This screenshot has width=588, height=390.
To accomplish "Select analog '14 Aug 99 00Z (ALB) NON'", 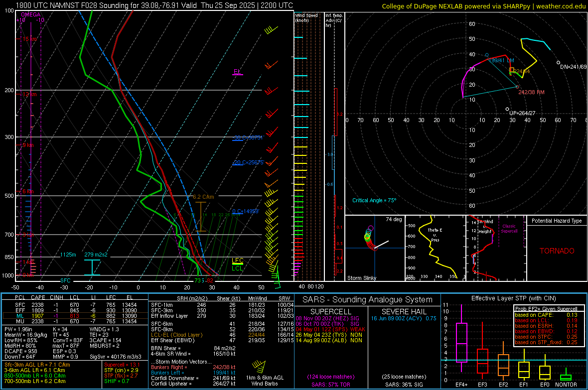I will (329, 341).
